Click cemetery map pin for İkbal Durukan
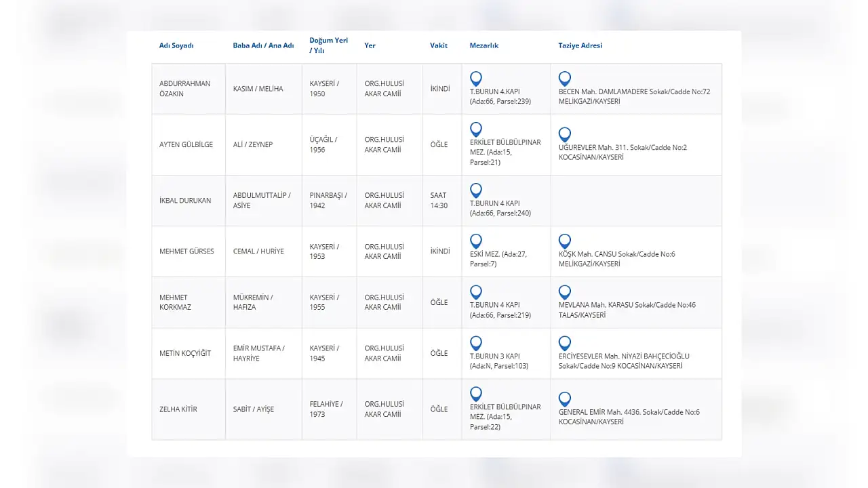The width and height of the screenshot is (868, 488). tap(476, 190)
